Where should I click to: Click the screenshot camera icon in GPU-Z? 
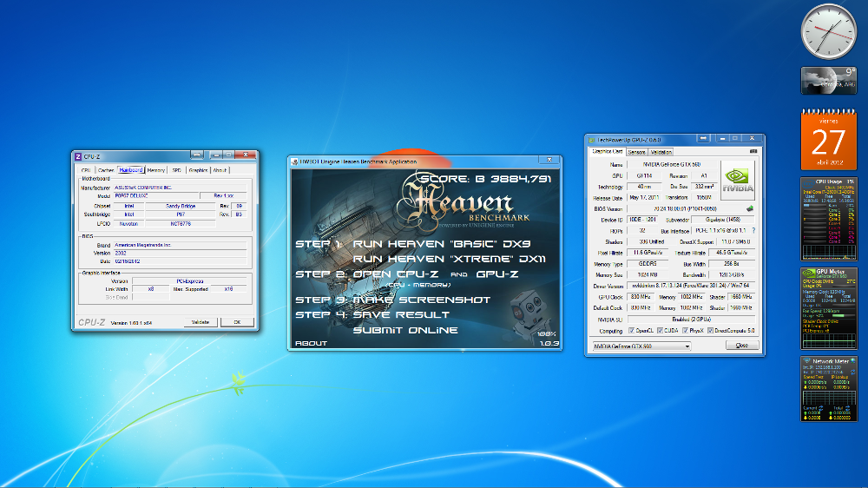753,151
